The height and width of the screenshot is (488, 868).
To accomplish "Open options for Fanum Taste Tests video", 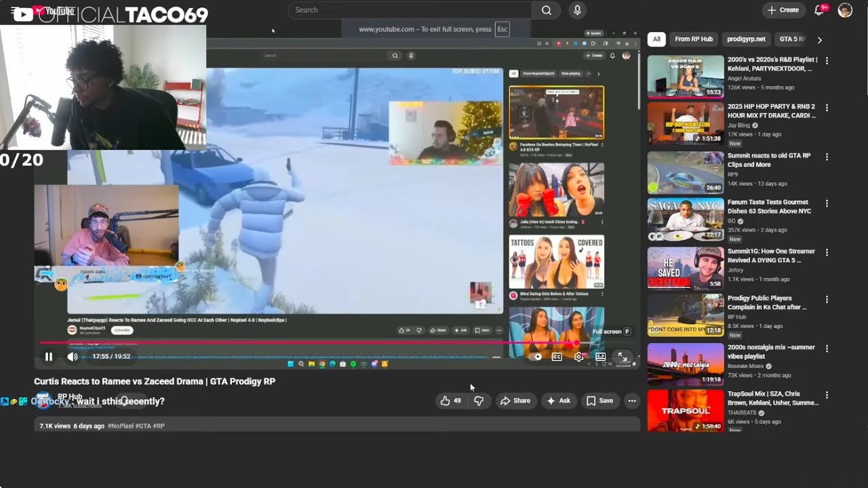I will 827,204.
